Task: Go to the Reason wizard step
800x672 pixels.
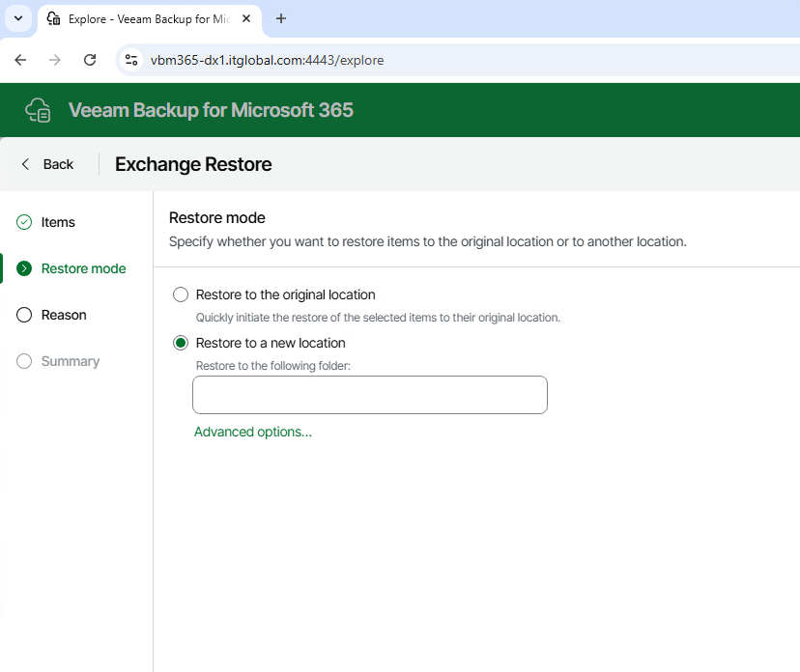Action: click(x=64, y=315)
